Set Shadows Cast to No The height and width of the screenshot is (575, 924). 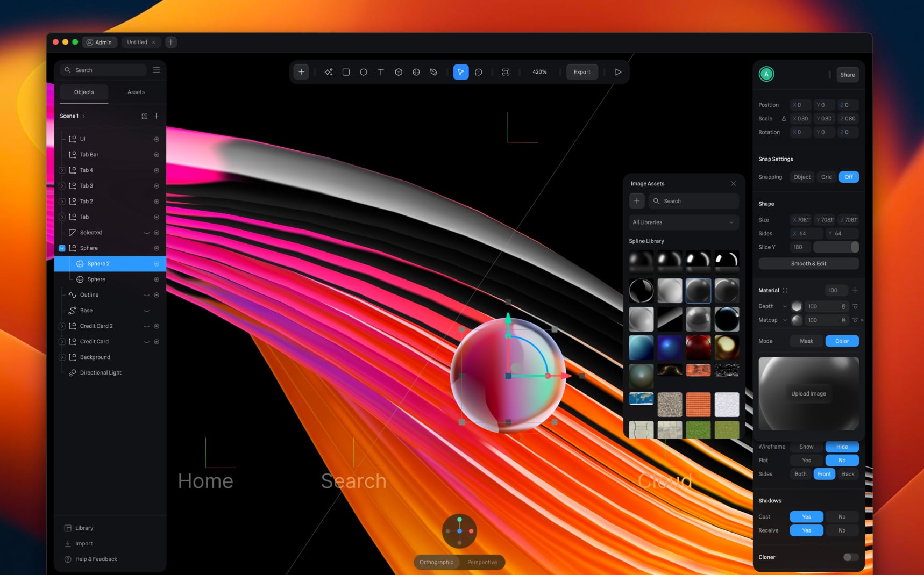click(x=842, y=516)
